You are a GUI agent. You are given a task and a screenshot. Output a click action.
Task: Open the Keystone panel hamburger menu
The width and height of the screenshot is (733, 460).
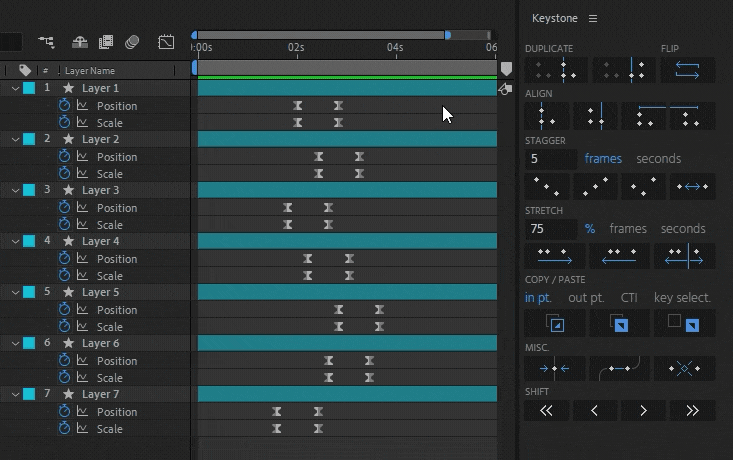point(593,18)
